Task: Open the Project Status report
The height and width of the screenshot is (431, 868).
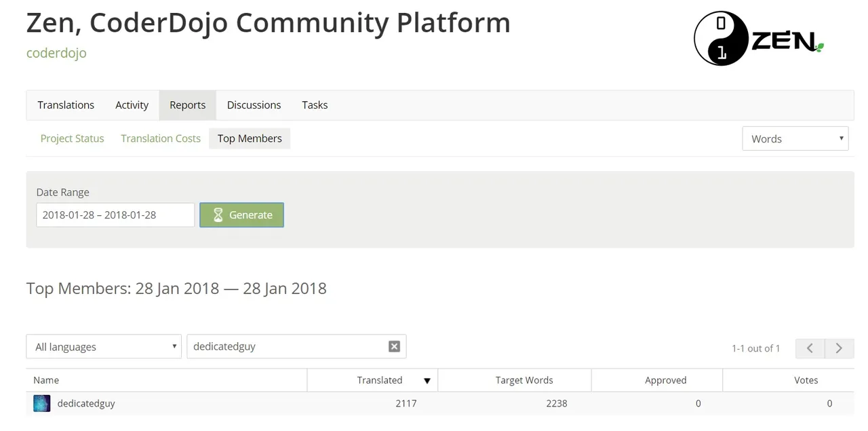Action: tap(72, 138)
